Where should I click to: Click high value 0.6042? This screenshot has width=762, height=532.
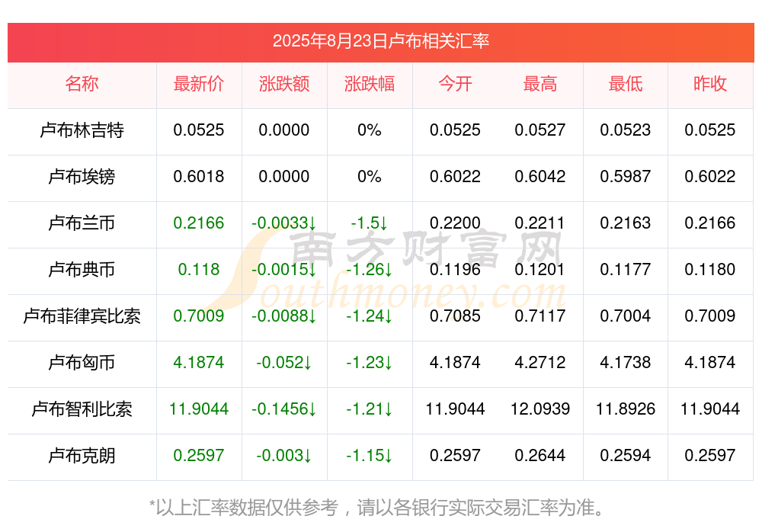point(540,177)
